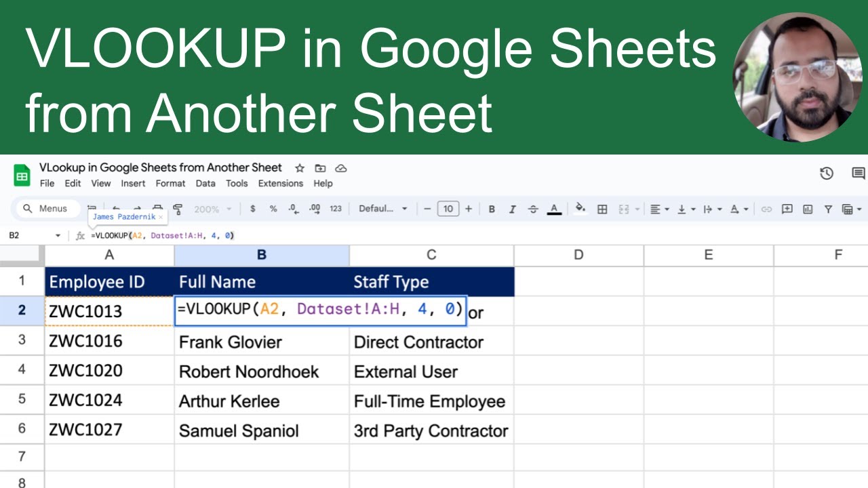
Task: Expand the merge cells options arrow
Action: point(637,209)
